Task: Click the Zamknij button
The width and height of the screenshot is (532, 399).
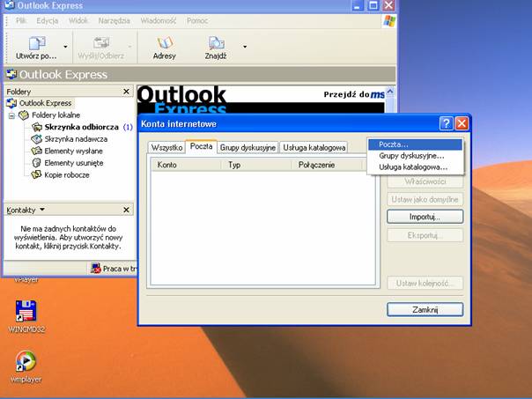Action: pos(425,309)
